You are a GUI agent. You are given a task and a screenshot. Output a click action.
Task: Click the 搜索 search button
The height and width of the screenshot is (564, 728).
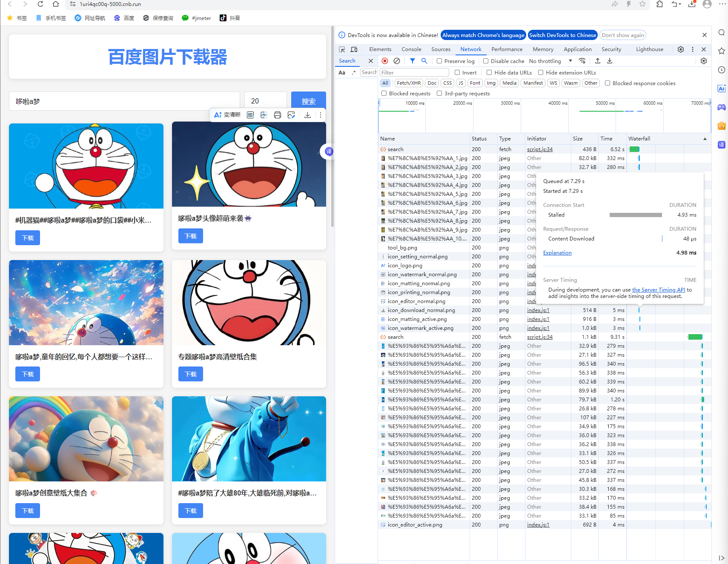tap(309, 101)
